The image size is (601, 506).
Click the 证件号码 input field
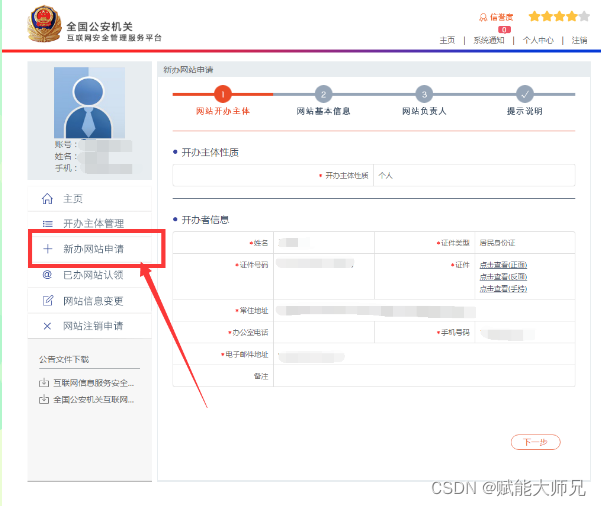pos(323,276)
